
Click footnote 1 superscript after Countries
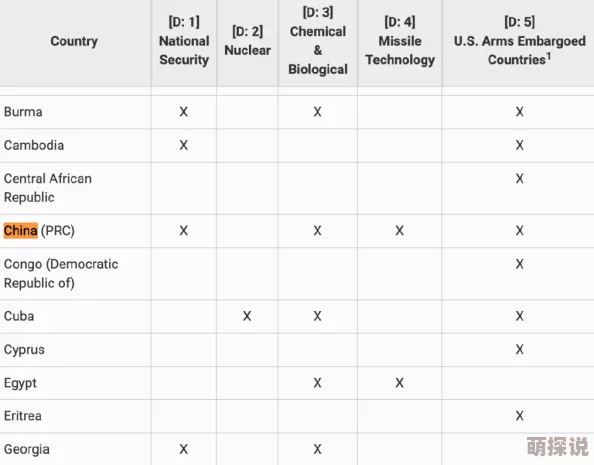[549, 56]
